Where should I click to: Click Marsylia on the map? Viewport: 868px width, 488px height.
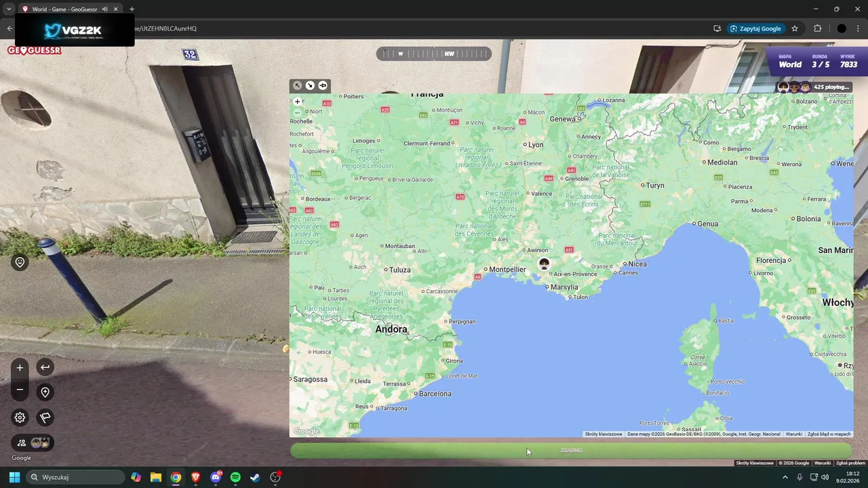pos(564,287)
